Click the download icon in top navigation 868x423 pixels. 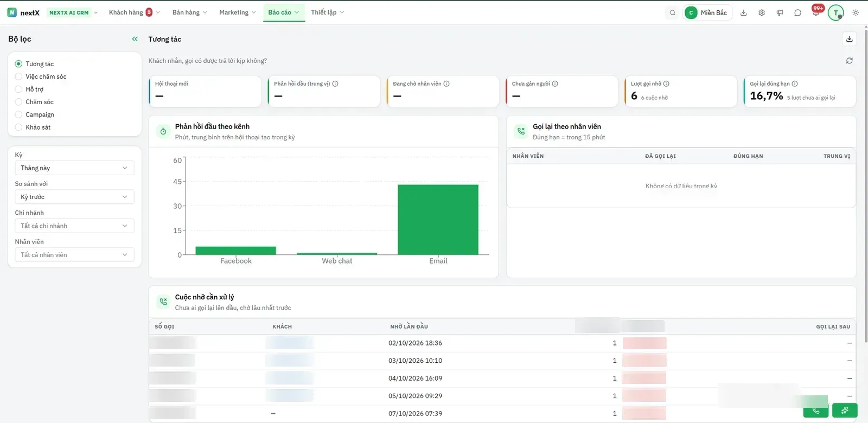click(744, 12)
